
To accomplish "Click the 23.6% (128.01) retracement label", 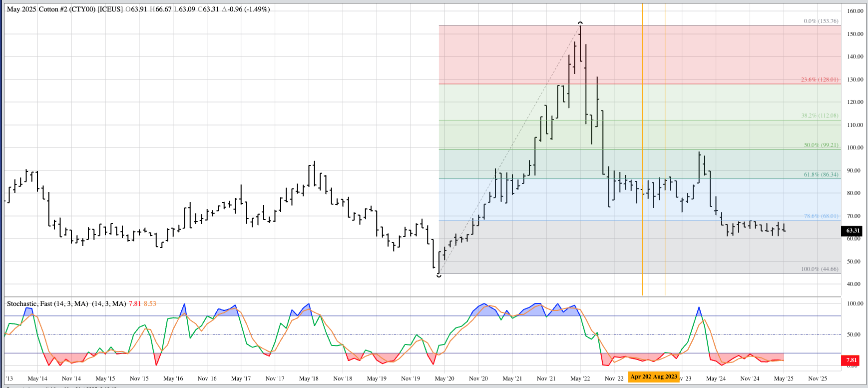I will (819, 79).
